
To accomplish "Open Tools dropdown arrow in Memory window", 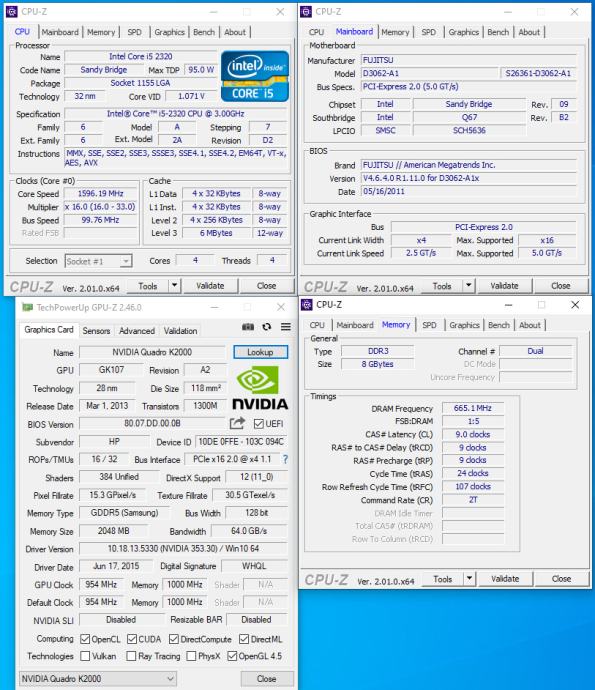I will 470,579.
